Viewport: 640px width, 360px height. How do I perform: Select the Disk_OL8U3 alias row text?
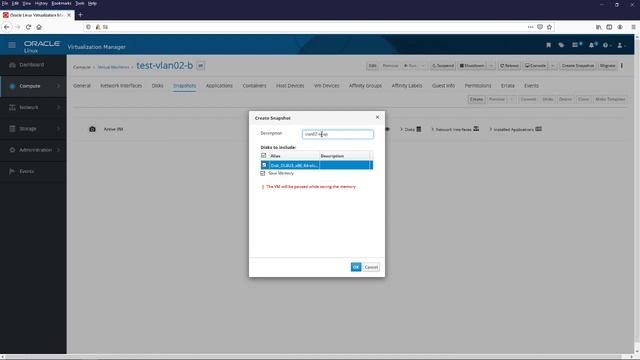click(x=294, y=165)
